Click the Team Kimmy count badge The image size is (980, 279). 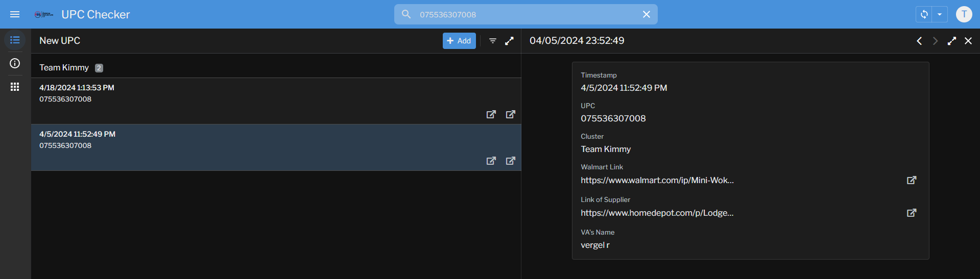coord(99,68)
